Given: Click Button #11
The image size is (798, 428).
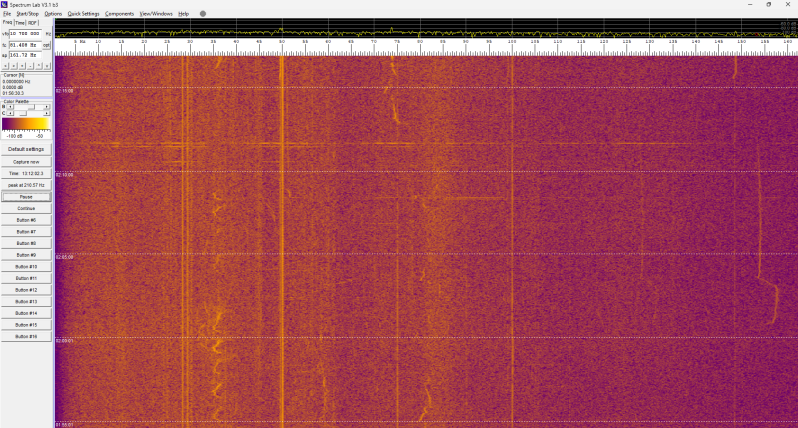Looking at the screenshot, I should (26, 278).
